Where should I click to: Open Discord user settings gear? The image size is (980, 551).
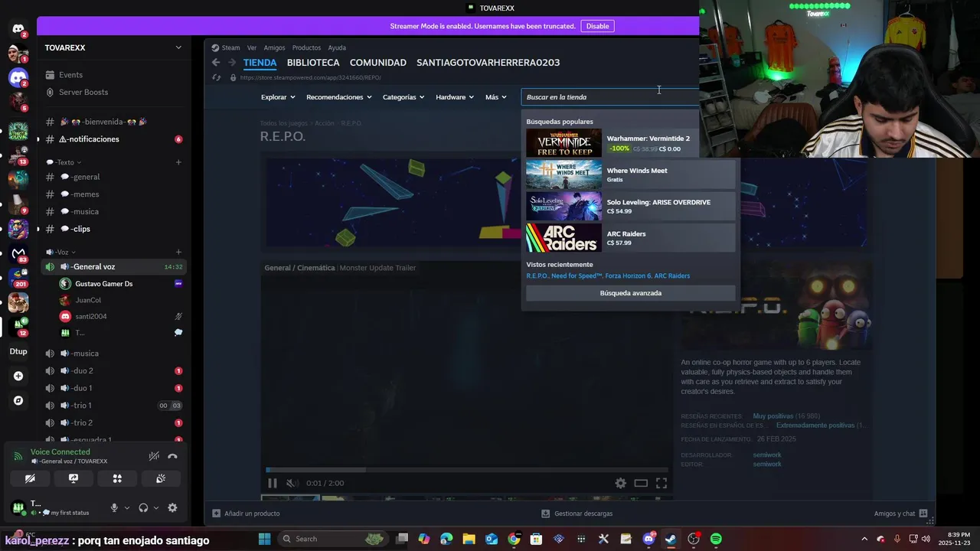coord(172,507)
